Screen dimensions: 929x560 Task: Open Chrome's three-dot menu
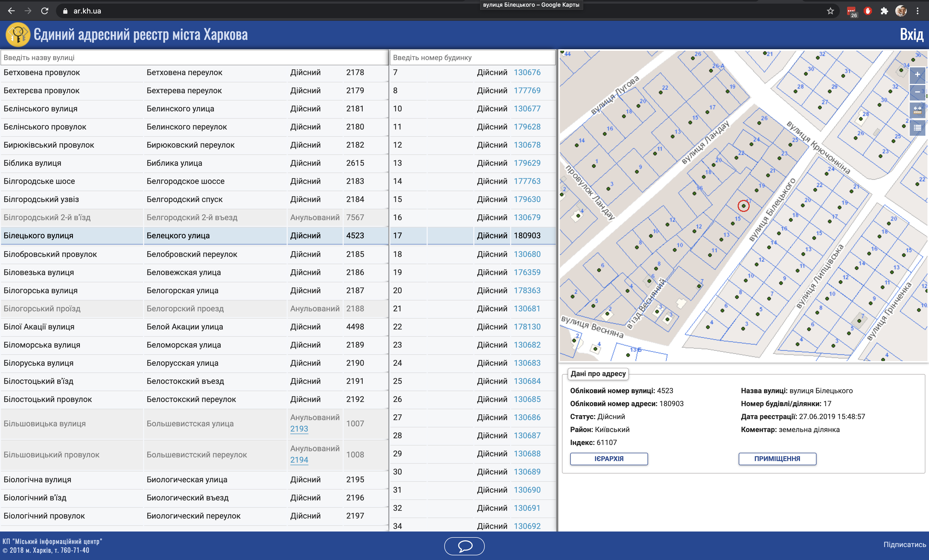918,11
